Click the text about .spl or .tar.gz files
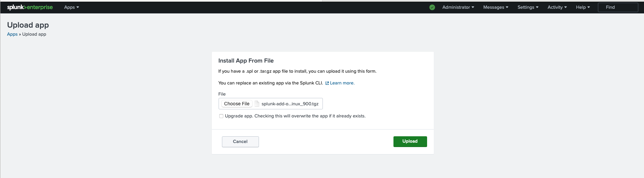644x178 pixels. point(297,71)
